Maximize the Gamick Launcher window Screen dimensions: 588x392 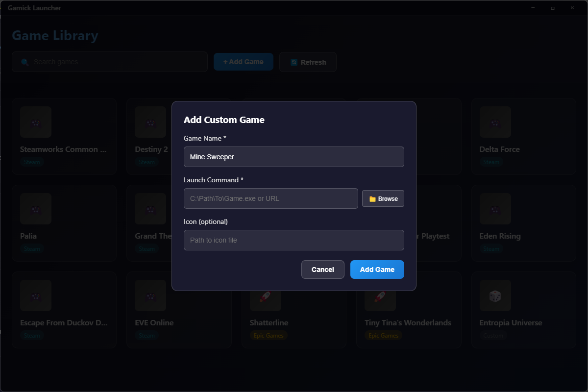click(552, 8)
